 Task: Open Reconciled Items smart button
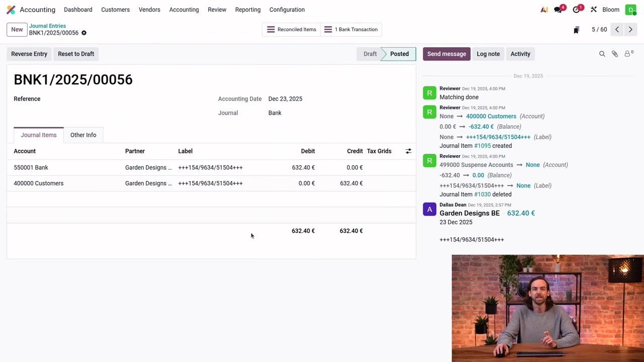[291, 30]
